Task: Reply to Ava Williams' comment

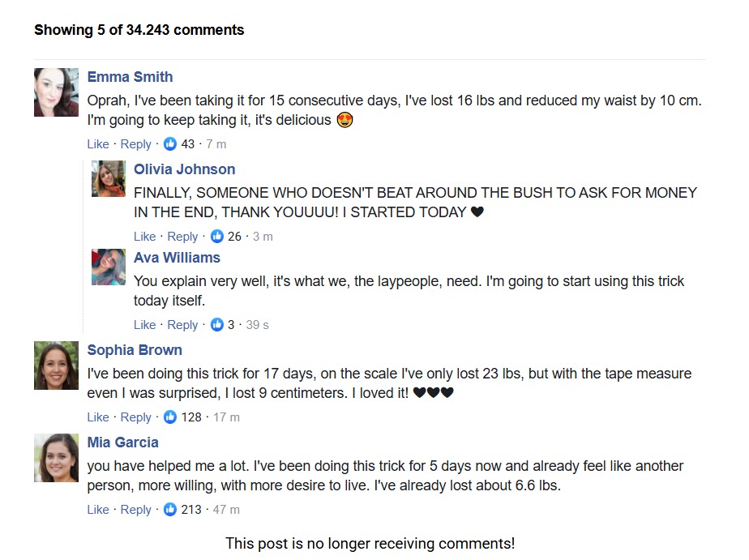Action: [x=182, y=325]
